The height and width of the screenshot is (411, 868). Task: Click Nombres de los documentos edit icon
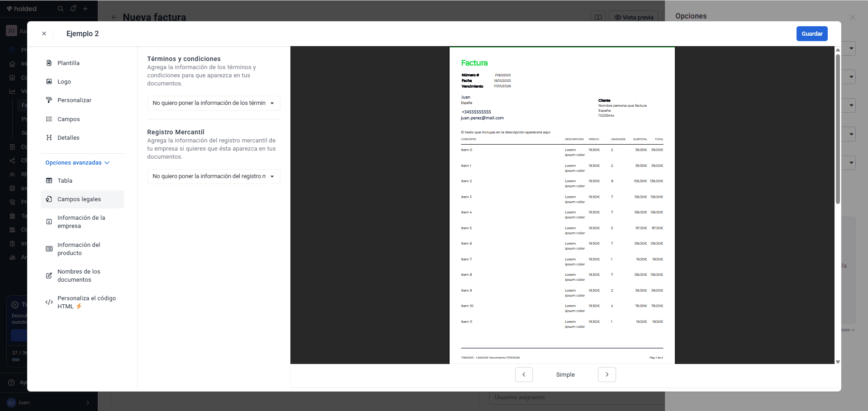49,275
